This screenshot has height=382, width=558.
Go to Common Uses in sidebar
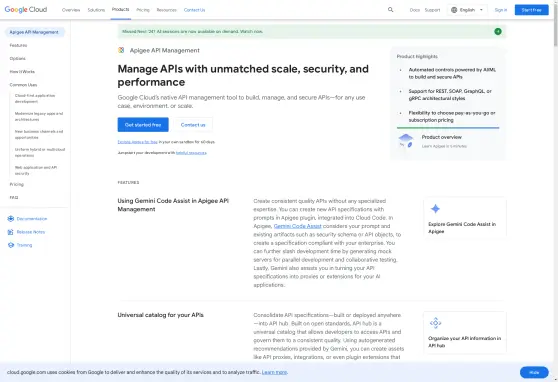coord(23,85)
